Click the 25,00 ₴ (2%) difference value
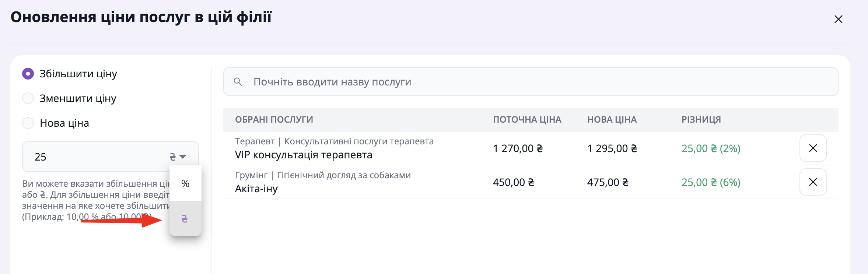 coord(711,148)
